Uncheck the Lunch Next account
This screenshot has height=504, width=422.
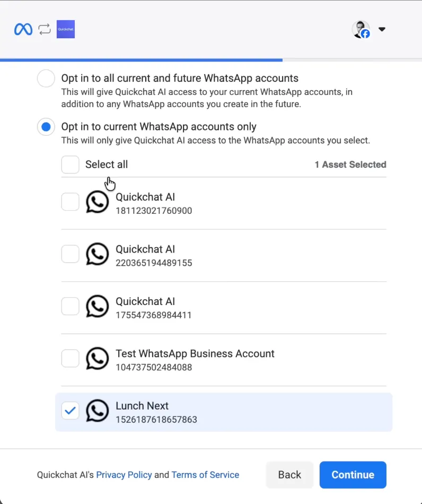click(71, 411)
